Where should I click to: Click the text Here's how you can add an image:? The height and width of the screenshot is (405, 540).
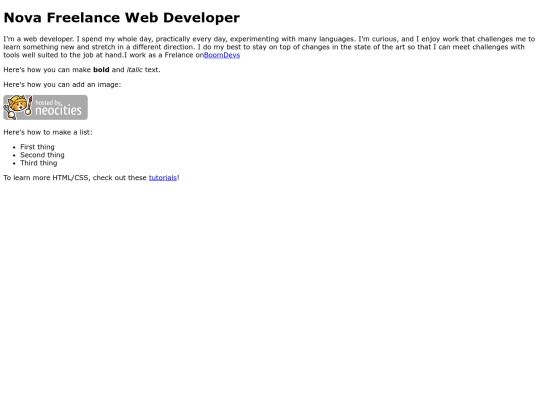[62, 84]
